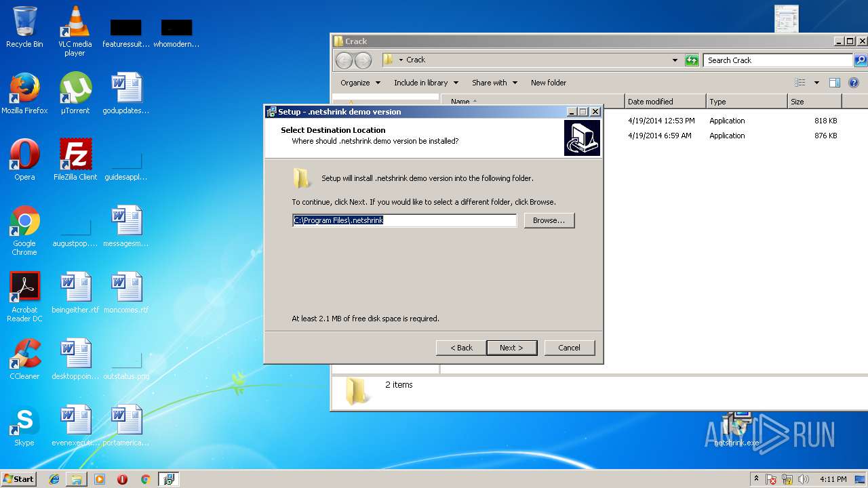
Task: Open VLC media player shortcut
Action: [x=75, y=30]
